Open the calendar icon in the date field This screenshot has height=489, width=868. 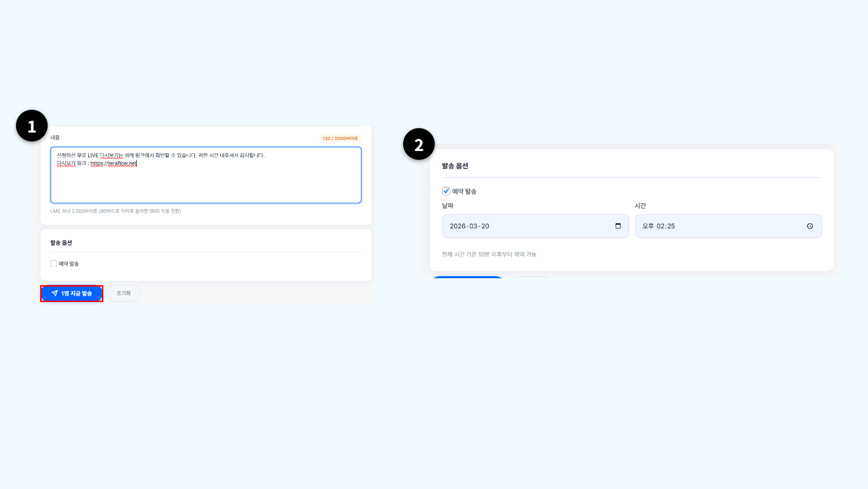point(618,226)
